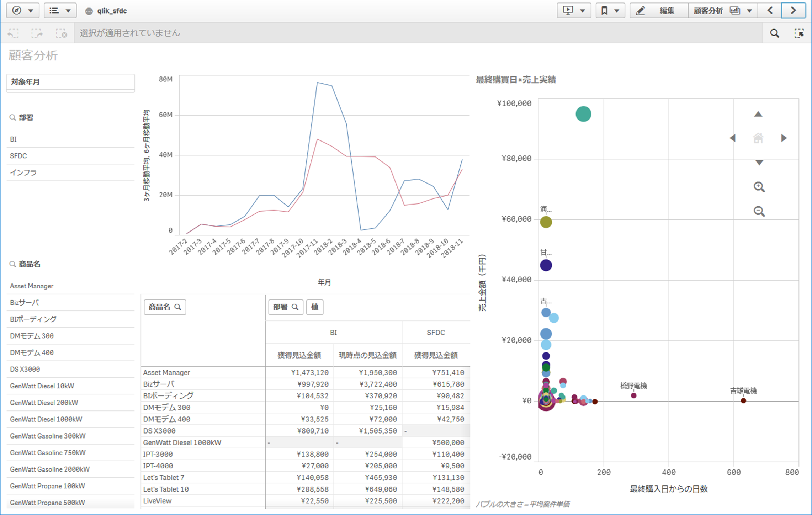Zoom in on scatter plot
This screenshot has width=812, height=515.
pyautogui.click(x=759, y=187)
